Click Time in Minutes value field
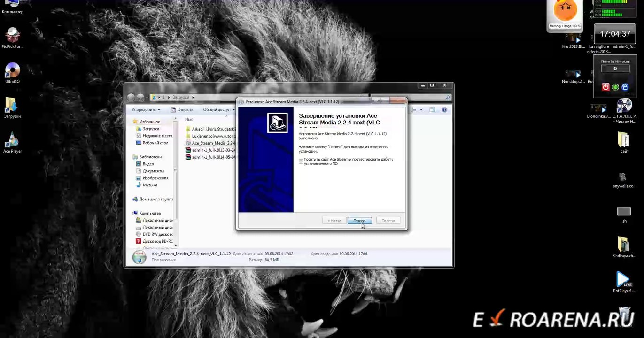This screenshot has width=644, height=338. click(x=615, y=69)
